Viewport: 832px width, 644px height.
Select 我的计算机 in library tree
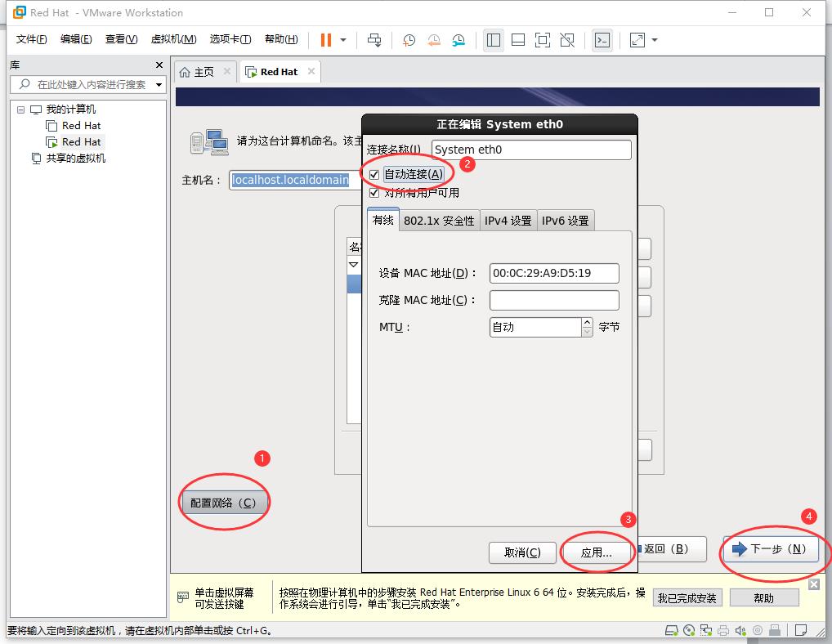tap(70, 110)
